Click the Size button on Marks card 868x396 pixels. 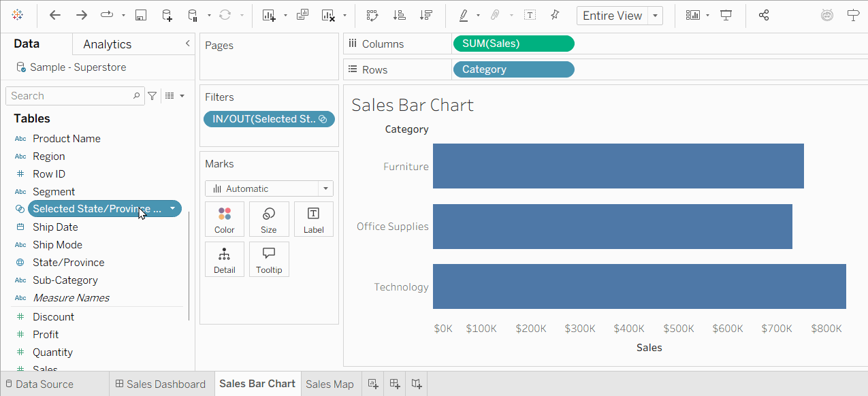[269, 219]
